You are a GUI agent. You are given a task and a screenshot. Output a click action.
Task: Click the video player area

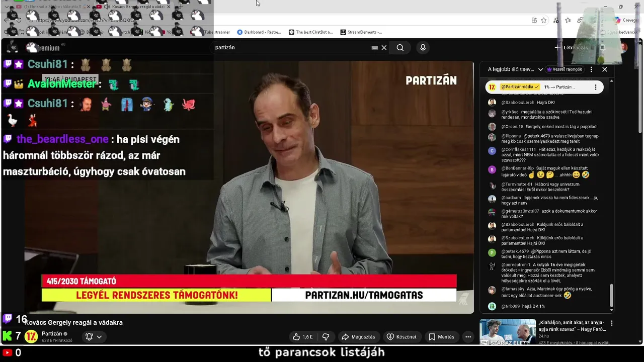tap(249, 187)
